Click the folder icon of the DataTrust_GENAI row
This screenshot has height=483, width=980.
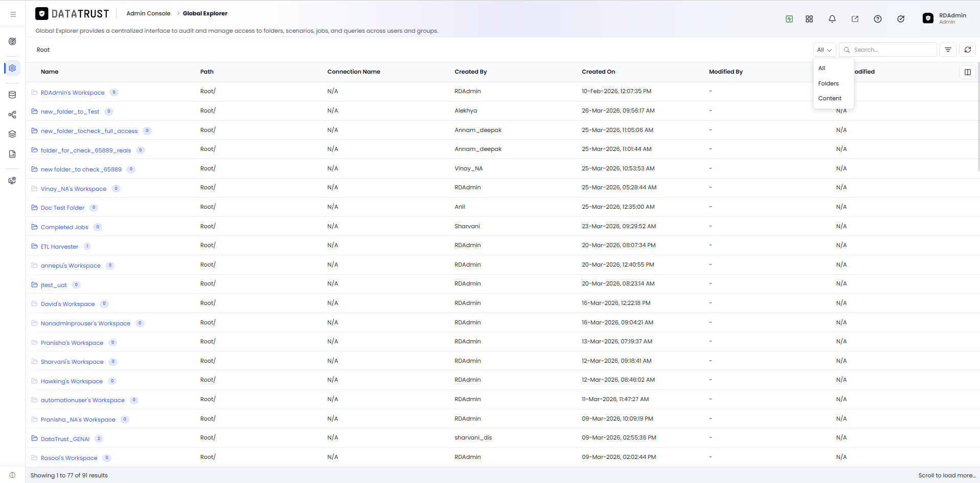click(x=34, y=438)
